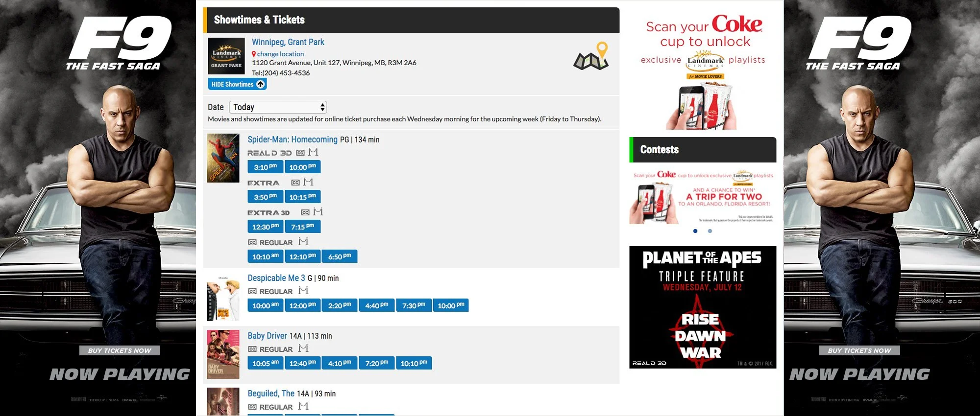Viewport: 980px width, 416px height.
Task: Select Baby Driver 12:40 pm showtime
Action: point(302,363)
